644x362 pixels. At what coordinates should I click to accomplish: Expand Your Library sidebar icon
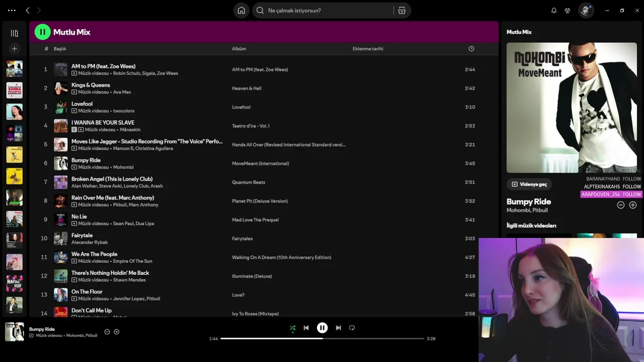tap(14, 33)
